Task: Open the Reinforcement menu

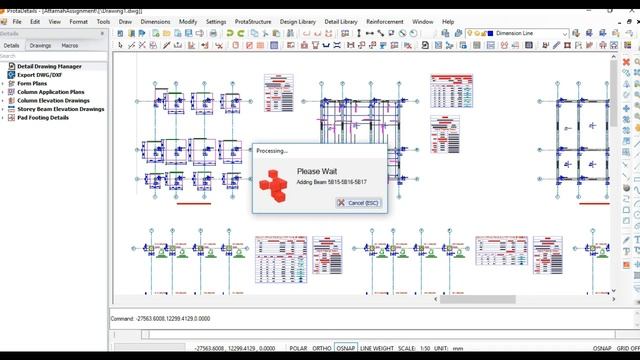Action: point(384,22)
